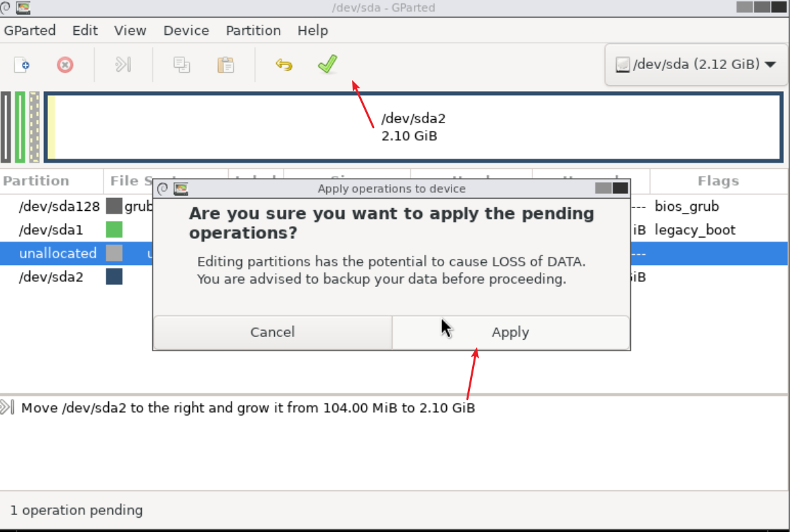Click the Paste partition toolbar icon
This screenshot has width=790, height=532.
(225, 65)
